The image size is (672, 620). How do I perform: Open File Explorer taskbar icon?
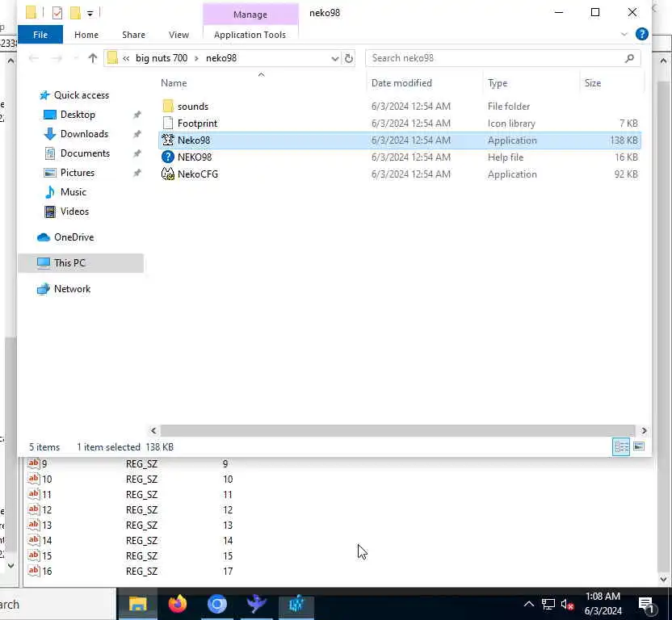138,604
